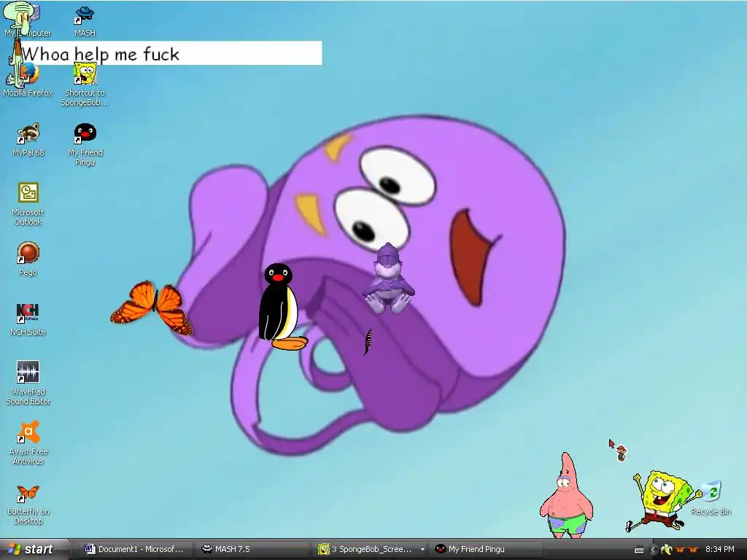Click the tiny Mario by the cursor
This screenshot has width=747, height=560.
click(621, 453)
